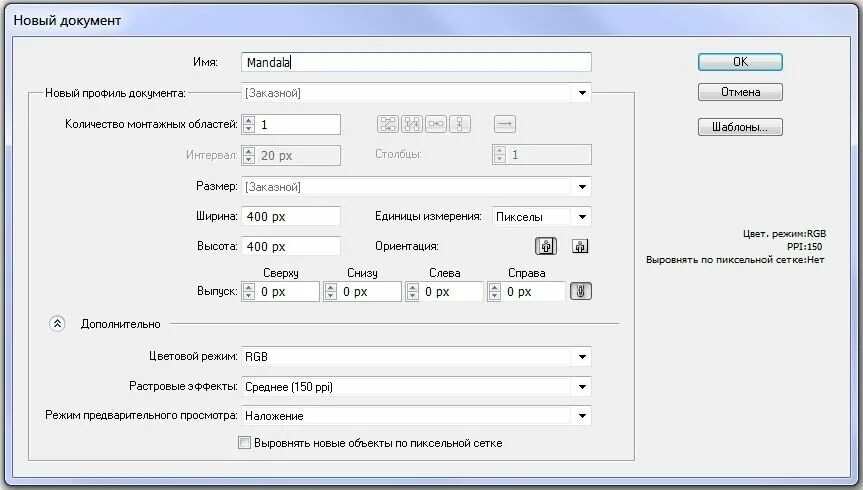Open the Цветовой режим dropdown

point(416,357)
